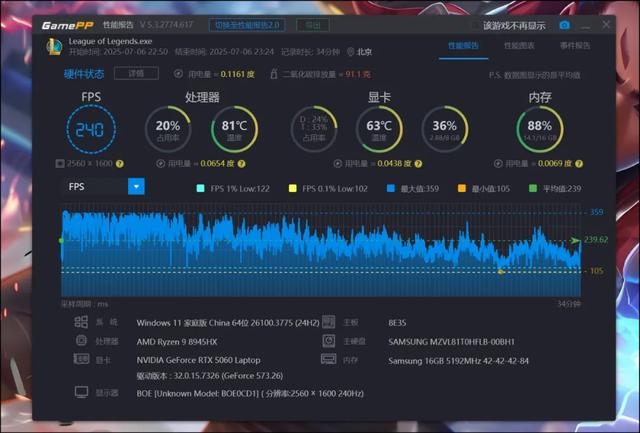Click the processor chip icon beside AMD Ryzen 9
The height and width of the screenshot is (433, 640).
(x=81, y=340)
